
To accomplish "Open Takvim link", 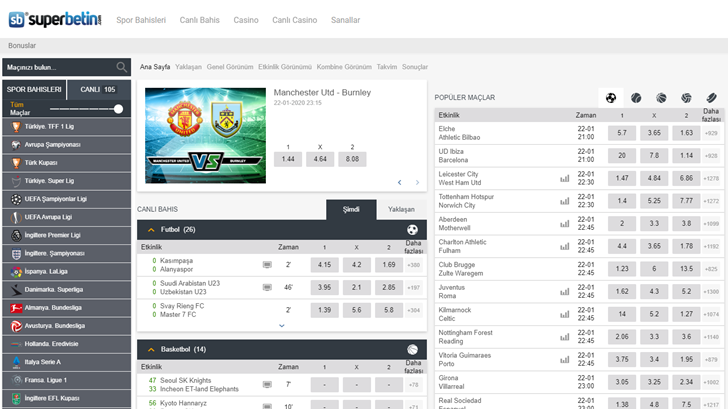I will click(x=387, y=67).
